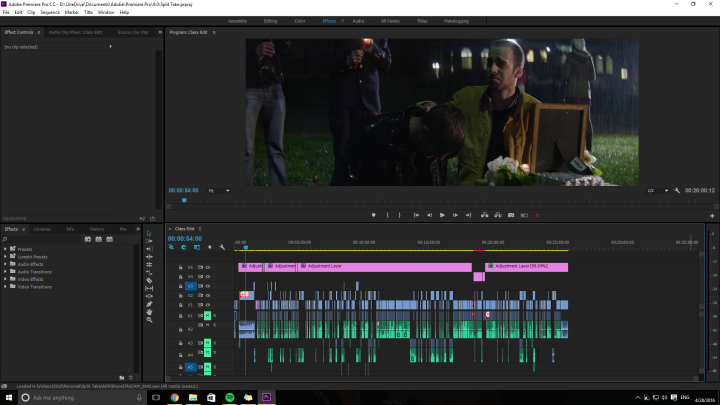Open the button editor plus icon
The image size is (720, 405).
pos(712,215)
